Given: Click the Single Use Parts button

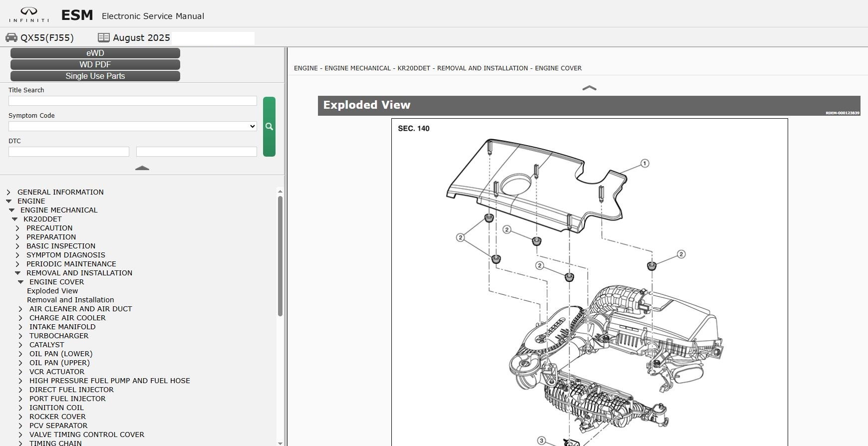Looking at the screenshot, I should point(95,76).
